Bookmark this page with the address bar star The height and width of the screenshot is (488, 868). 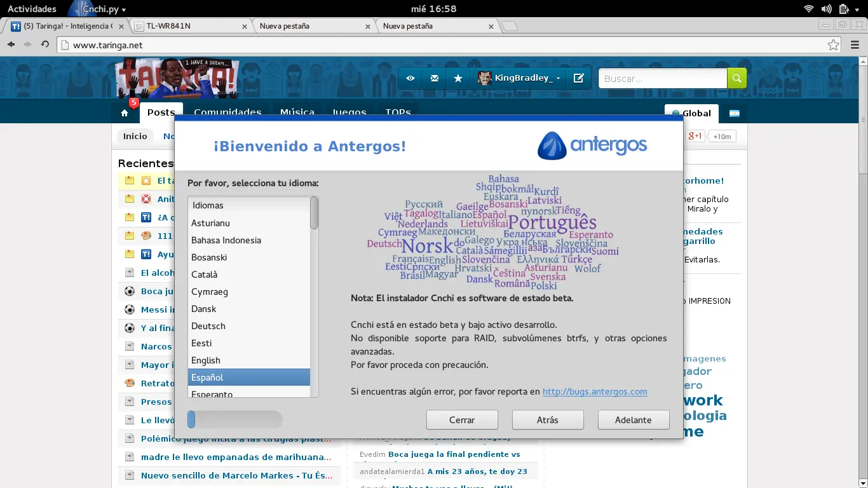834,45
